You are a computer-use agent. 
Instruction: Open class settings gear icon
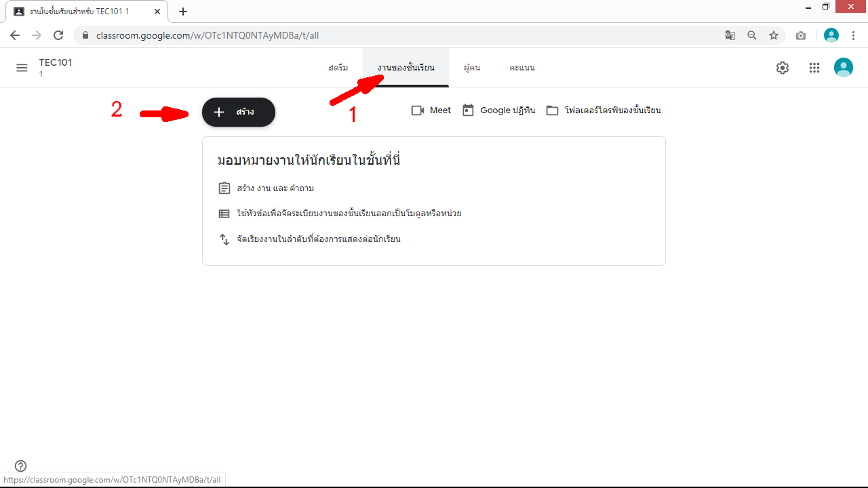tap(783, 68)
